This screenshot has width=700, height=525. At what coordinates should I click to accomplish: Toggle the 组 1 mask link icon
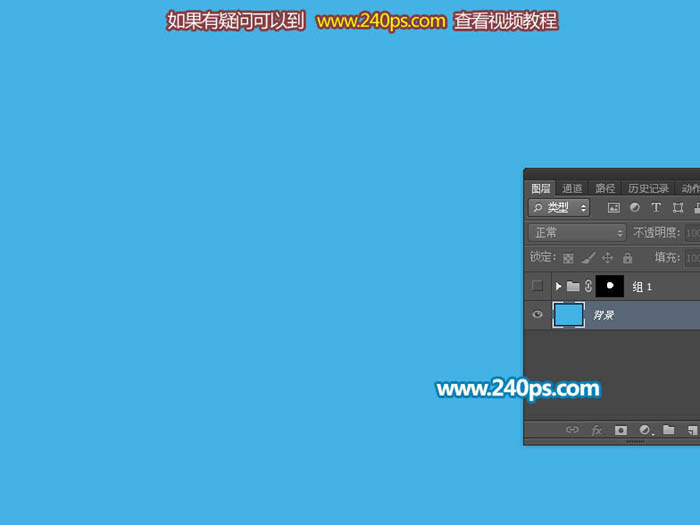tap(588, 286)
